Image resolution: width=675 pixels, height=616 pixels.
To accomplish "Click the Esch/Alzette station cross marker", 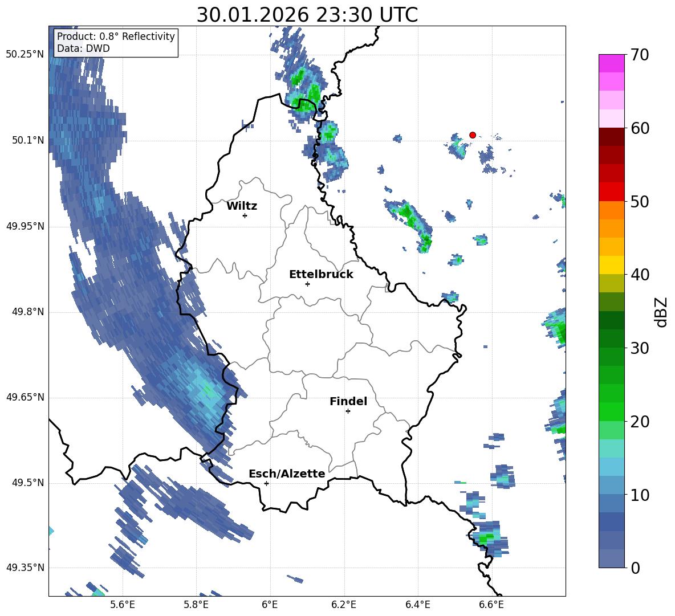I will (x=266, y=483).
